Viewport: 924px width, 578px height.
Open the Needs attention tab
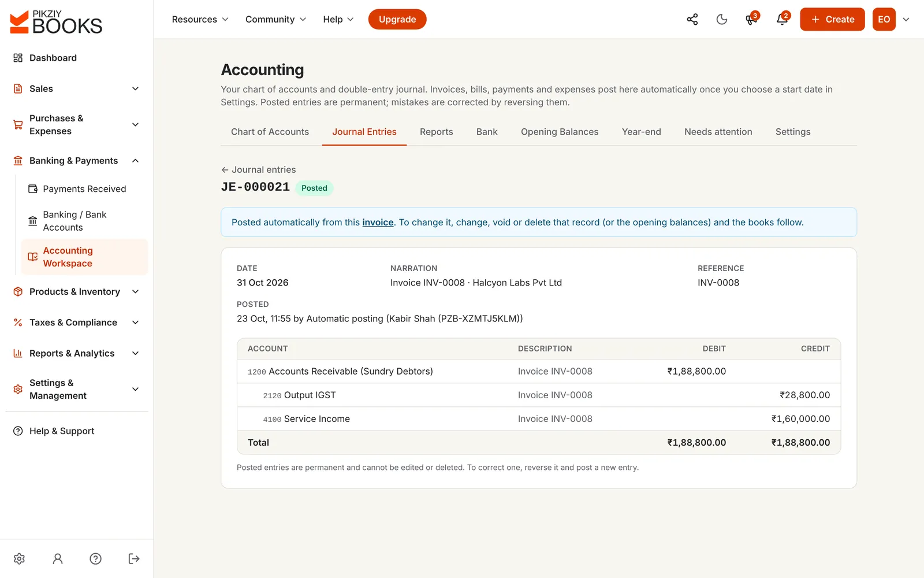[718, 132]
